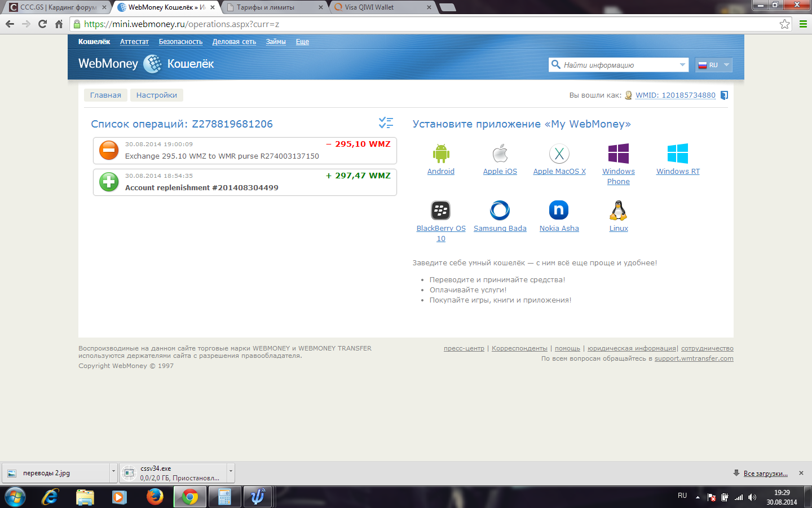The image size is (812, 508).
Task: Click the Windows Phone text link
Action: 619,176
